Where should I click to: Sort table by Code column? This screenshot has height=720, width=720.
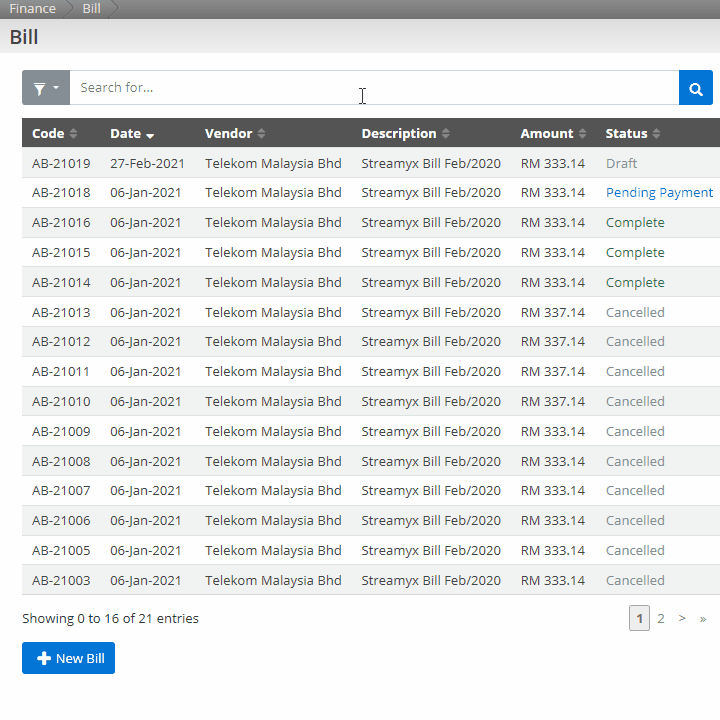tap(54, 133)
